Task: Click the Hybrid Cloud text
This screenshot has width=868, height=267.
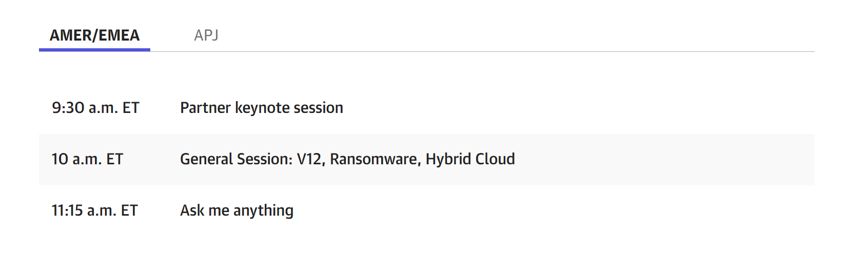Action: point(470,159)
